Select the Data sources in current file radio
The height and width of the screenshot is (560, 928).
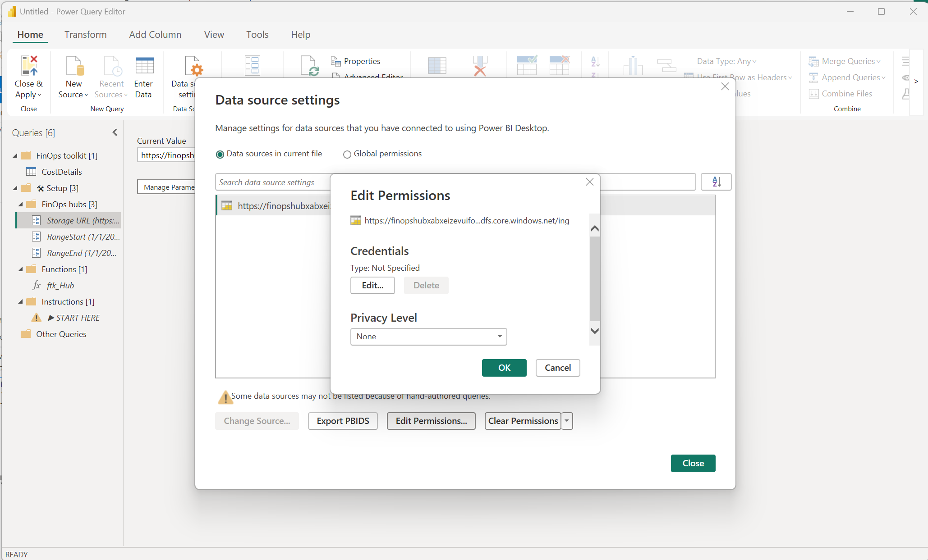[x=220, y=154]
